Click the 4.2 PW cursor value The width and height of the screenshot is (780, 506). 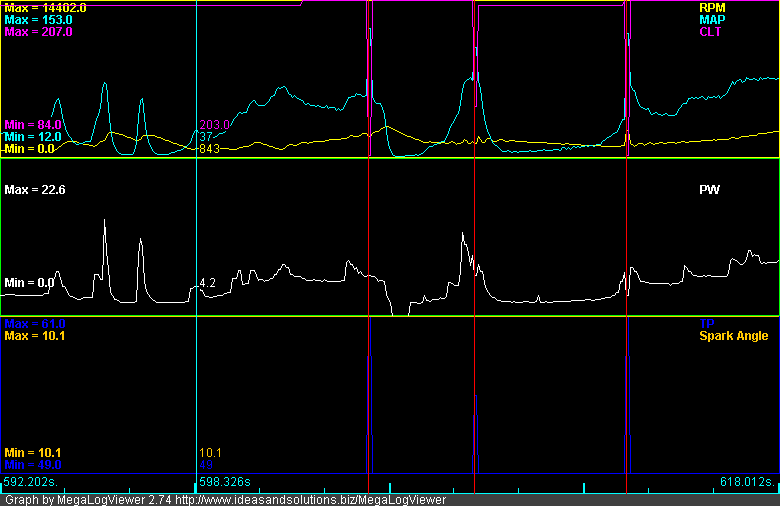point(208,284)
